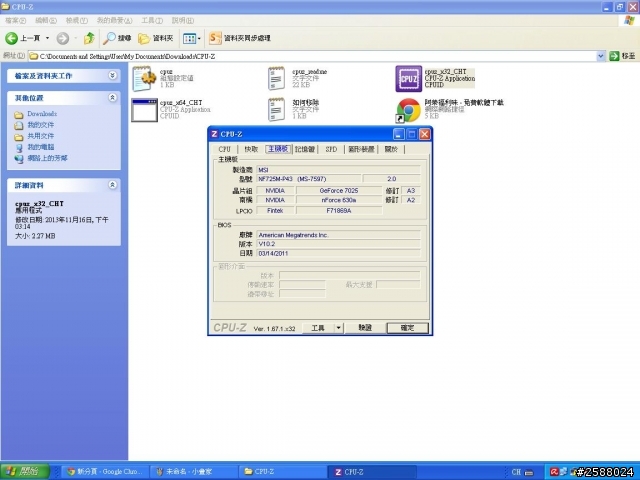Click the F71869A LPCIO value

pos(339,211)
